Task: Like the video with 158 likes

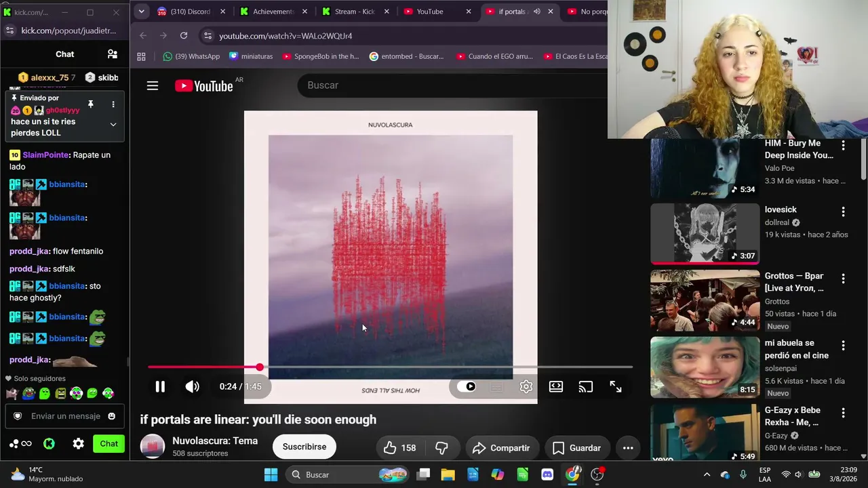Action: (399, 448)
